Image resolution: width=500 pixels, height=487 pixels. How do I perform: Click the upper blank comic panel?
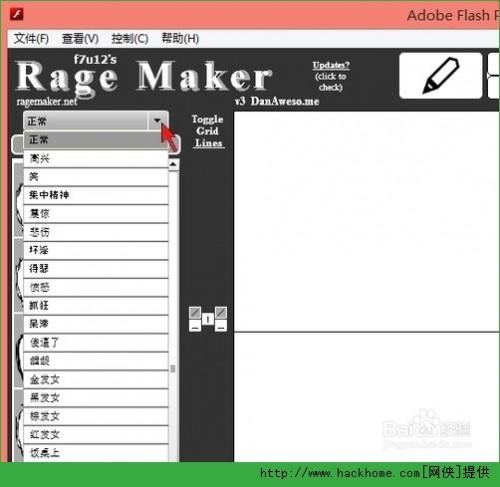coord(367,221)
